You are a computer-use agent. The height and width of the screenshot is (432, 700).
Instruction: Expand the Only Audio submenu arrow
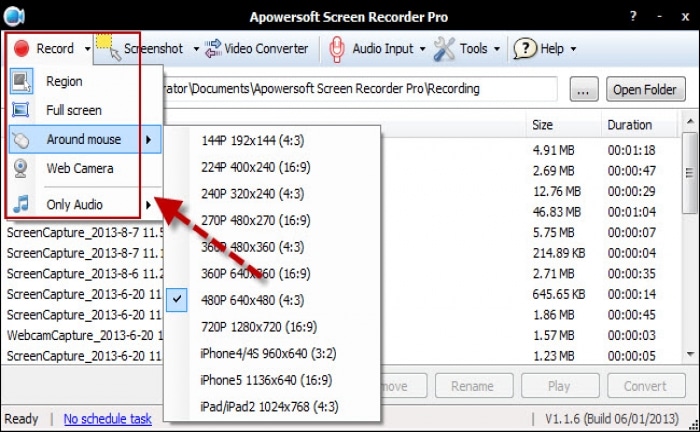[x=148, y=205]
